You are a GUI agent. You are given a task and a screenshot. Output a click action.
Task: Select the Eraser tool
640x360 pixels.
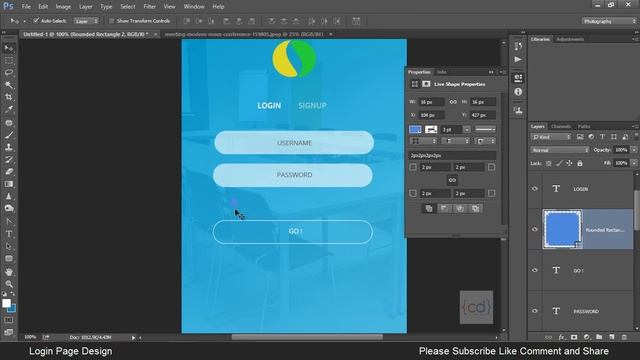9,171
